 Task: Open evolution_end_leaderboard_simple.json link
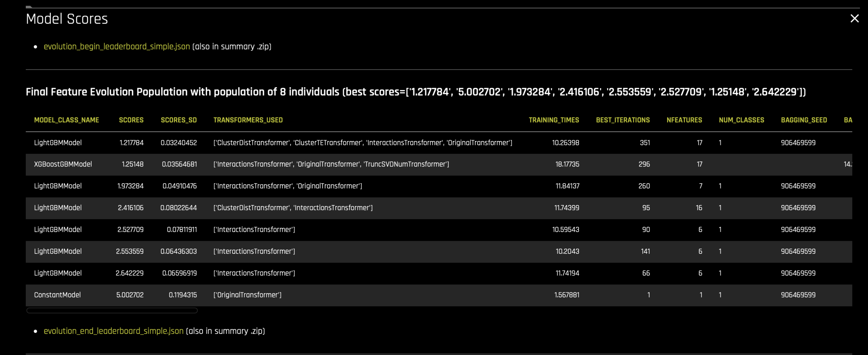tap(113, 331)
